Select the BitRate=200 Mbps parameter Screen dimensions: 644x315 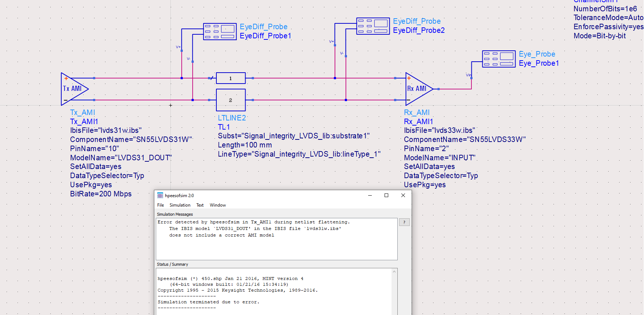(101, 194)
